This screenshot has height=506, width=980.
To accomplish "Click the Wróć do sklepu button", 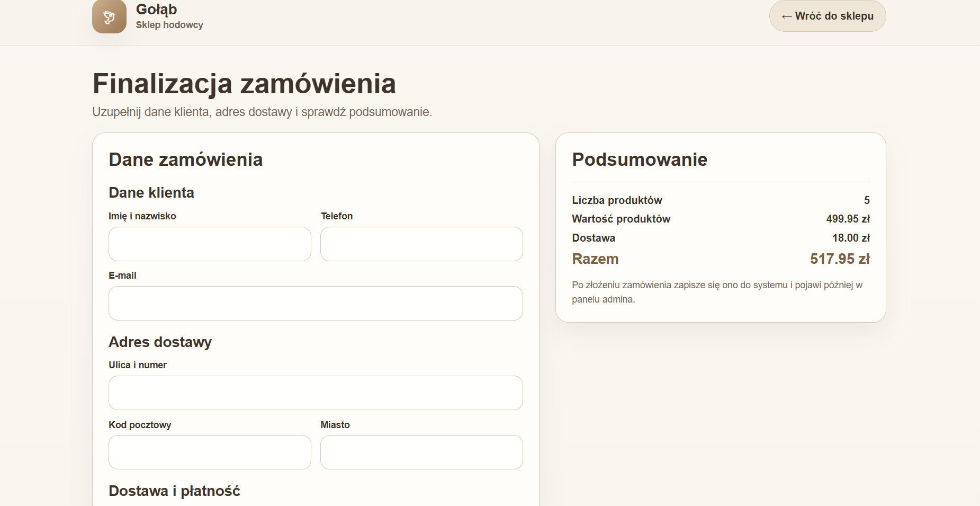I will 828,16.
